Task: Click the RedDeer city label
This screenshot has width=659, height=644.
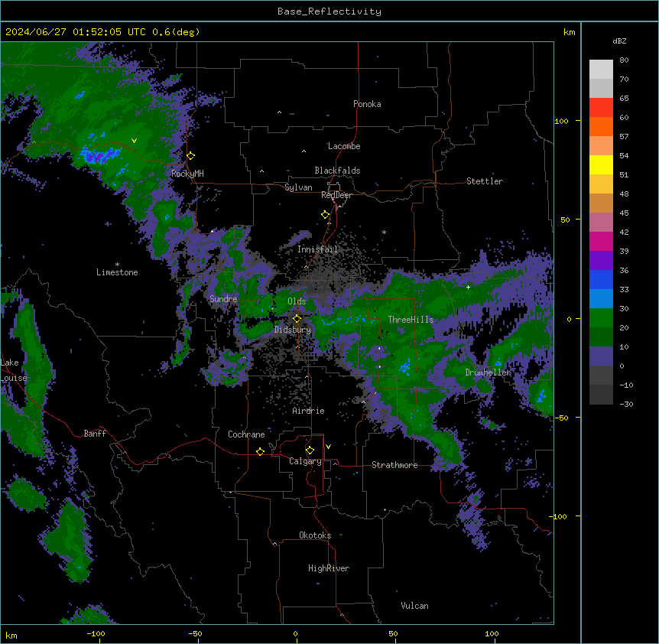Action: (336, 195)
